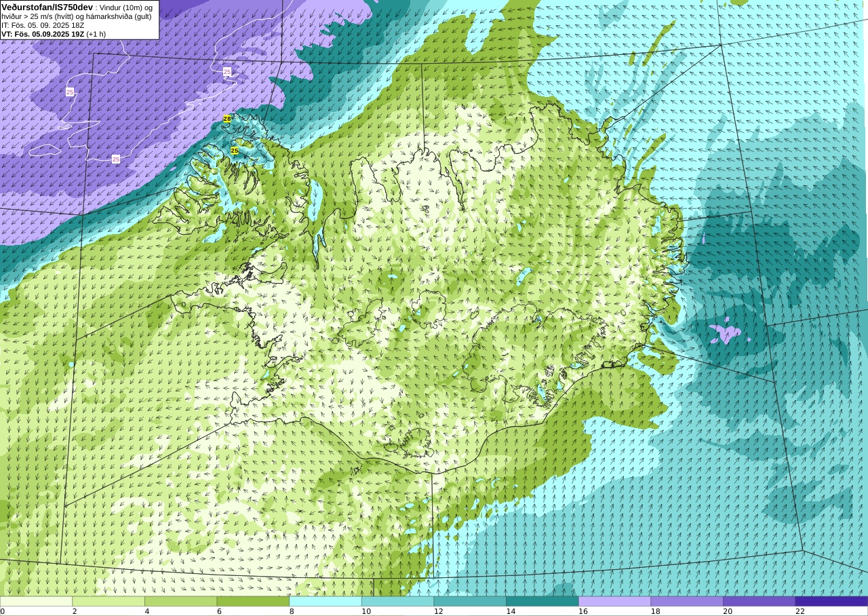Click the legend scale label '22'
Viewport: 868px width, 616px height.
pyautogui.click(x=800, y=611)
